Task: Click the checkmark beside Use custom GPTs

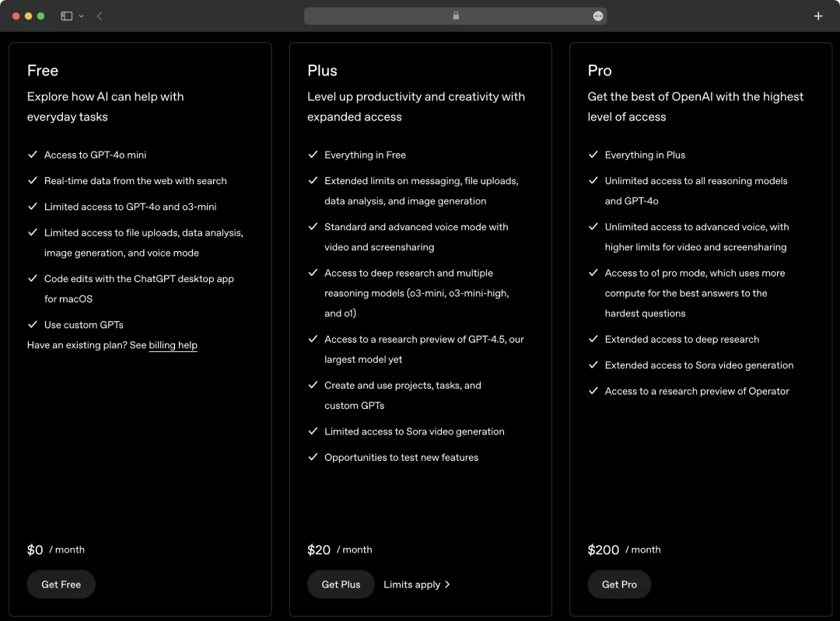Action: tap(33, 325)
